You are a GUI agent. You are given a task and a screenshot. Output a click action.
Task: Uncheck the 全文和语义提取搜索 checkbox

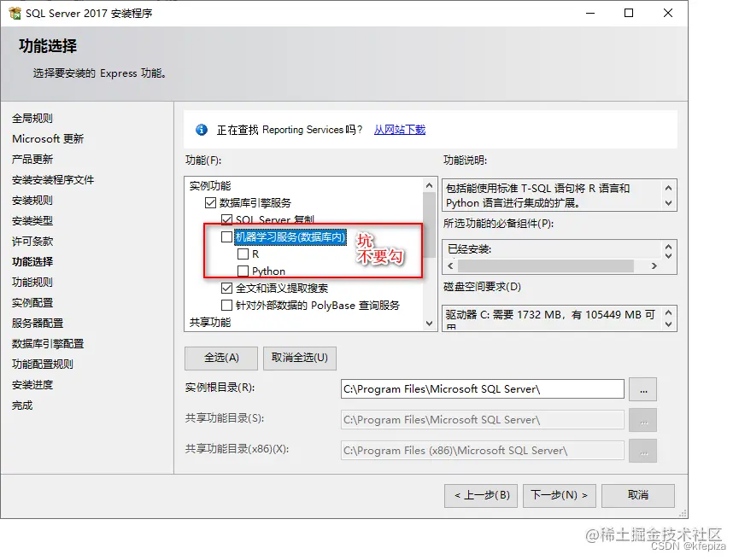tap(226, 288)
